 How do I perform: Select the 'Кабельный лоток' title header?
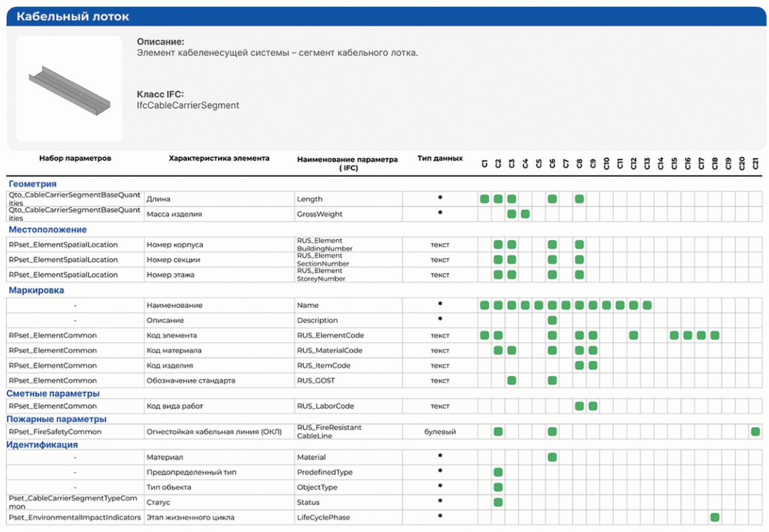coord(72,17)
